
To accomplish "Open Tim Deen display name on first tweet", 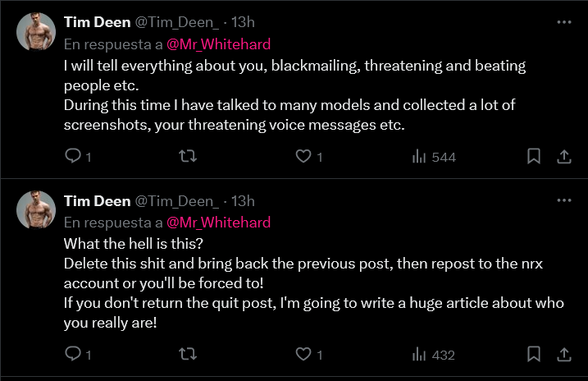I will pyautogui.click(x=97, y=22).
